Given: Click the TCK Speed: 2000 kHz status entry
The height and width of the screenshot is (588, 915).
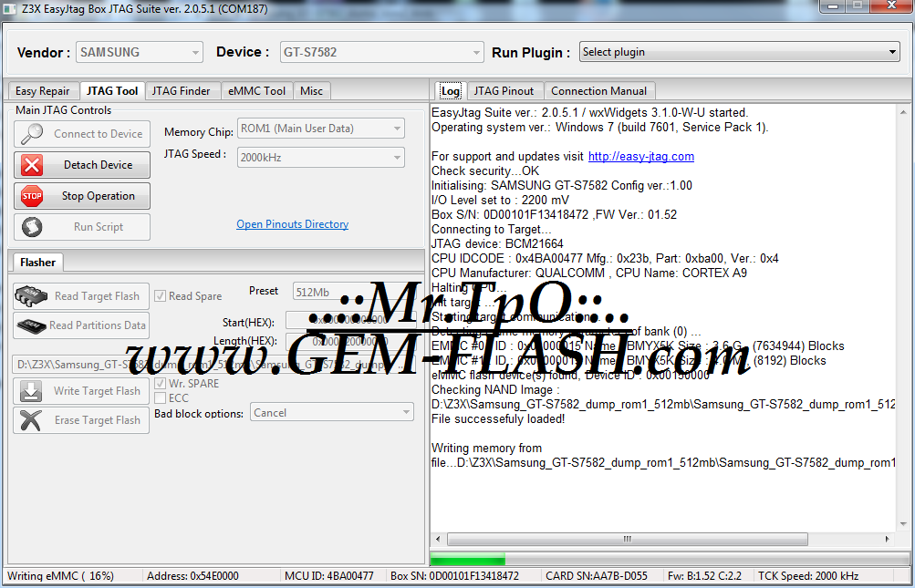Looking at the screenshot, I should (x=808, y=576).
